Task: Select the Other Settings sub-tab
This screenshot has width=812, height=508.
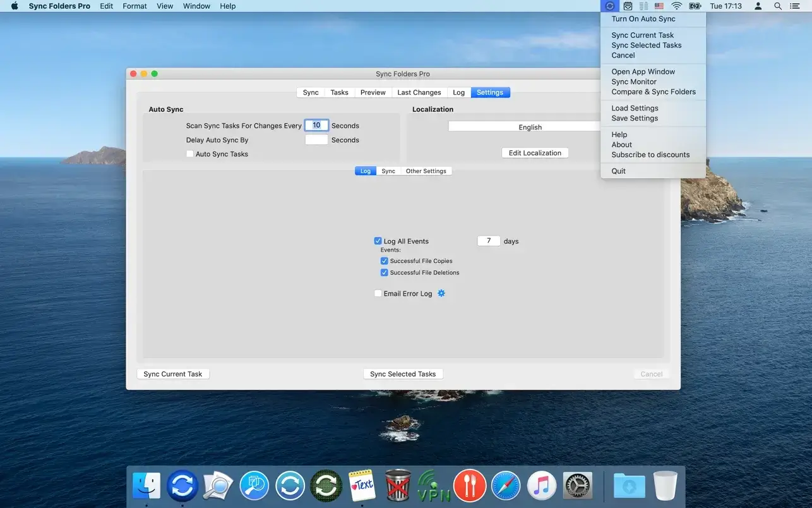Action: (426, 171)
